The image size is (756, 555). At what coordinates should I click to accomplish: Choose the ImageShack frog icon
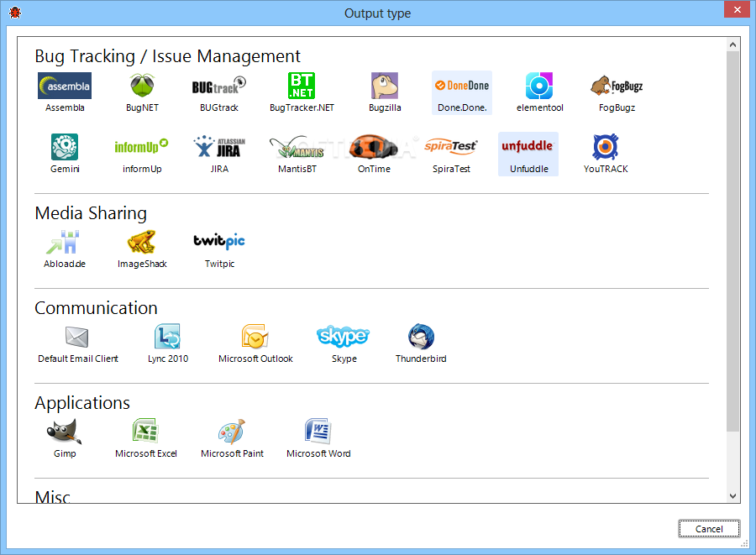pyautogui.click(x=142, y=242)
